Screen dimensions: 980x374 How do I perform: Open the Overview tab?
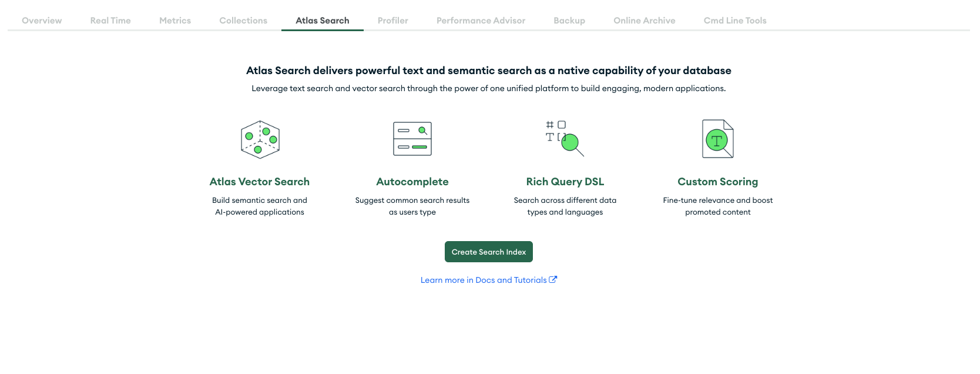(42, 21)
